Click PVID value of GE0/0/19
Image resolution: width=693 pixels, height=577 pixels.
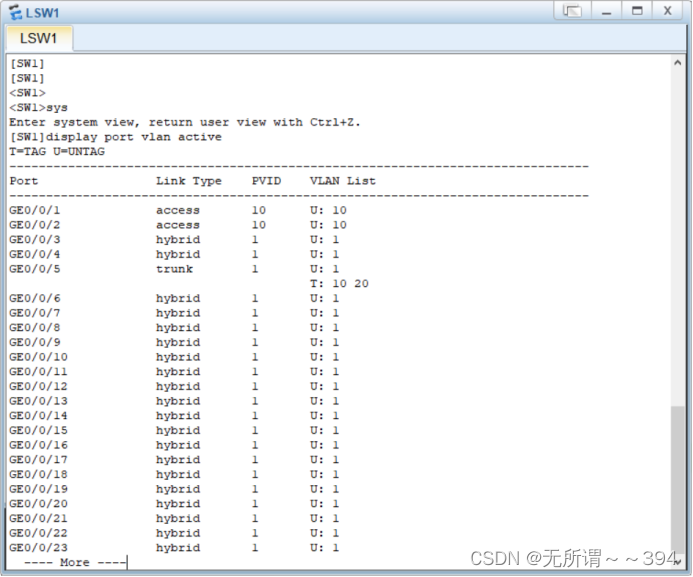255,489
